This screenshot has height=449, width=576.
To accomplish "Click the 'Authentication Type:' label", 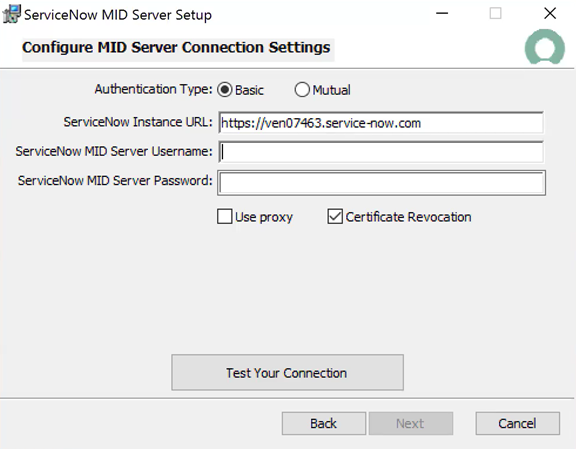I will (x=154, y=89).
